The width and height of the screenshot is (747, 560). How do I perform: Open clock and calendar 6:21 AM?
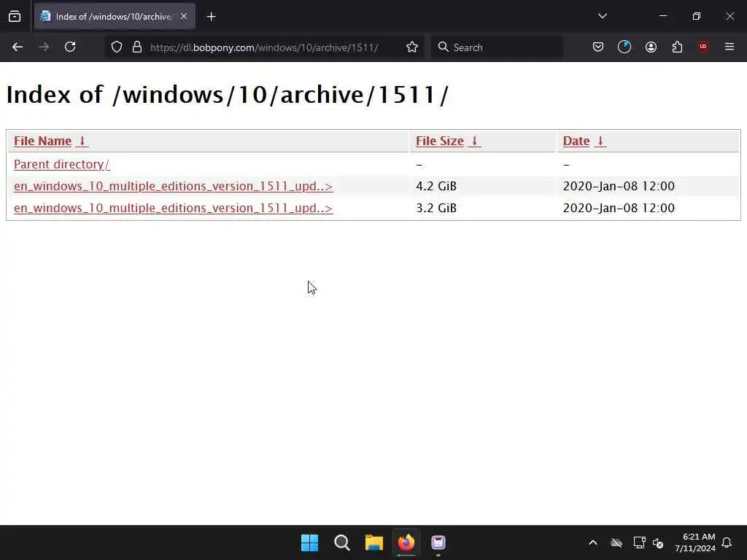click(695, 542)
